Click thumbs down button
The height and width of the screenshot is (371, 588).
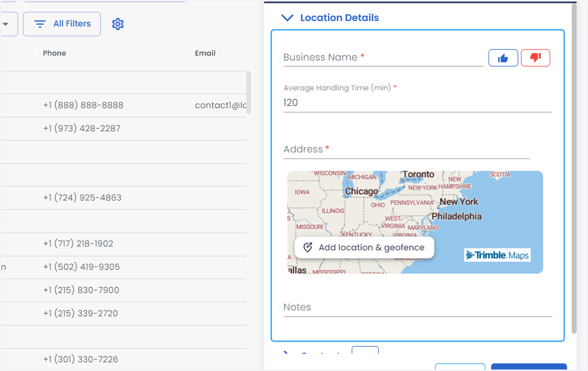[536, 58]
